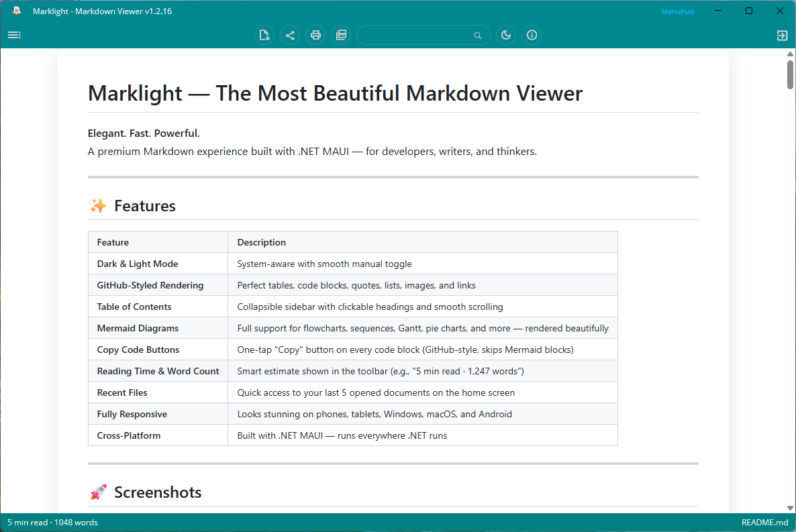Viewport: 796px width, 532px height.
Task: Click the '5 min read · 1048 words' status
Action: (x=52, y=523)
